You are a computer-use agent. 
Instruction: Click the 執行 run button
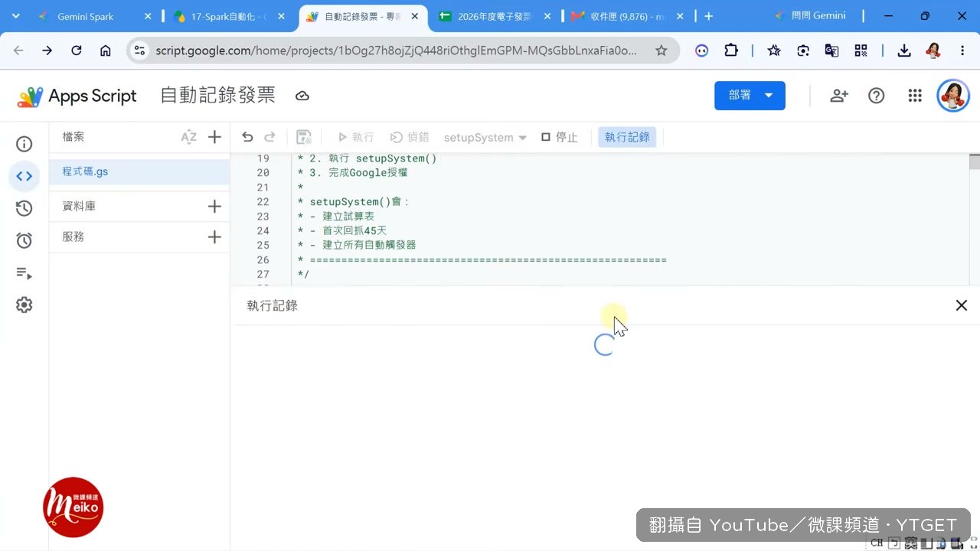tap(356, 137)
